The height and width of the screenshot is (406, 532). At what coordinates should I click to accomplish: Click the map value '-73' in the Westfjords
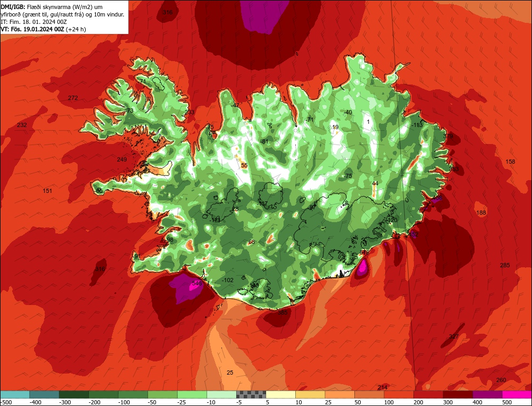click(129, 111)
